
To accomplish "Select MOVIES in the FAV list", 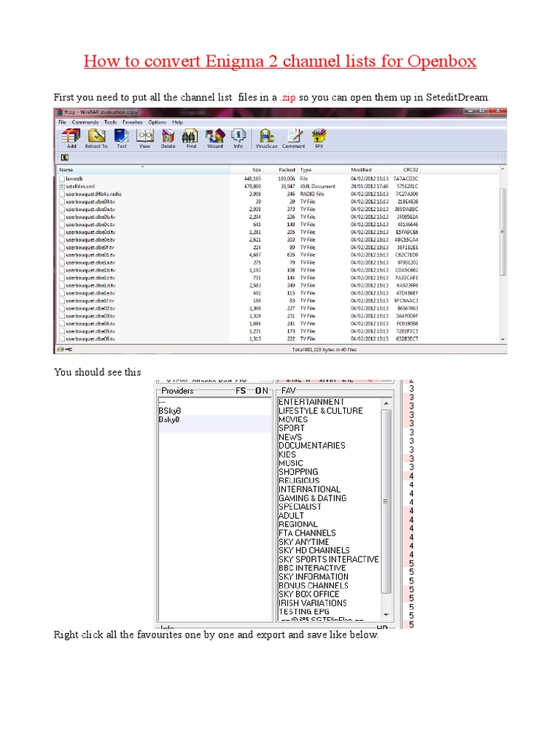I will pos(293,419).
